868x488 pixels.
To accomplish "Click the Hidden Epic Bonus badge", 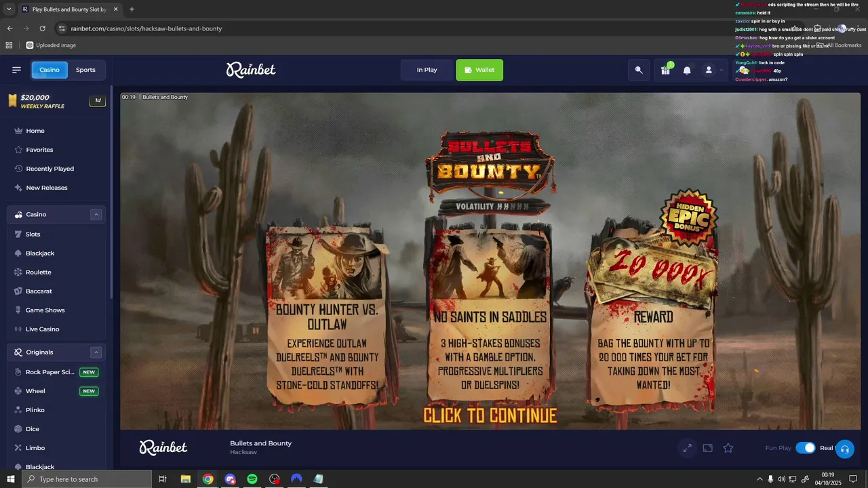I will click(x=688, y=218).
